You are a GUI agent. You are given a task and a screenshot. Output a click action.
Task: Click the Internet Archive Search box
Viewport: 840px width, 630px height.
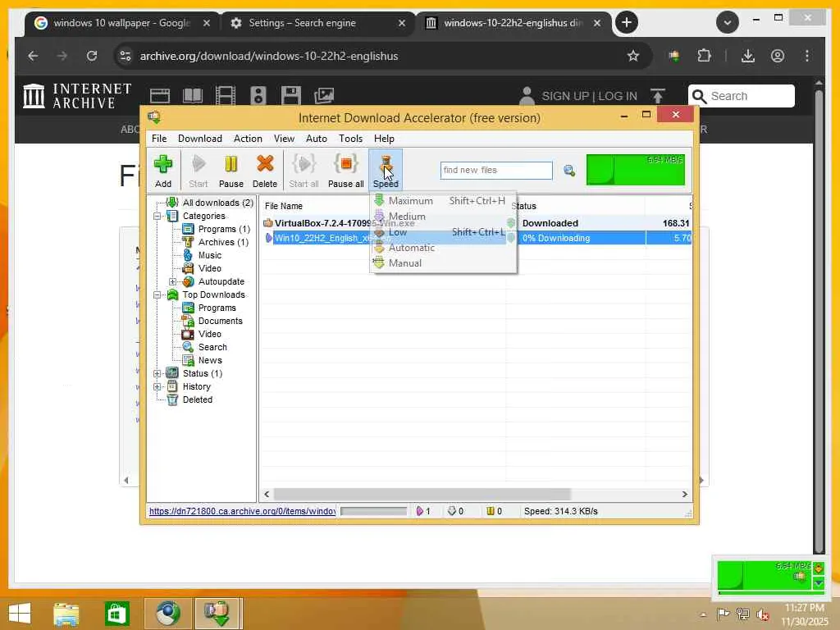coord(742,96)
